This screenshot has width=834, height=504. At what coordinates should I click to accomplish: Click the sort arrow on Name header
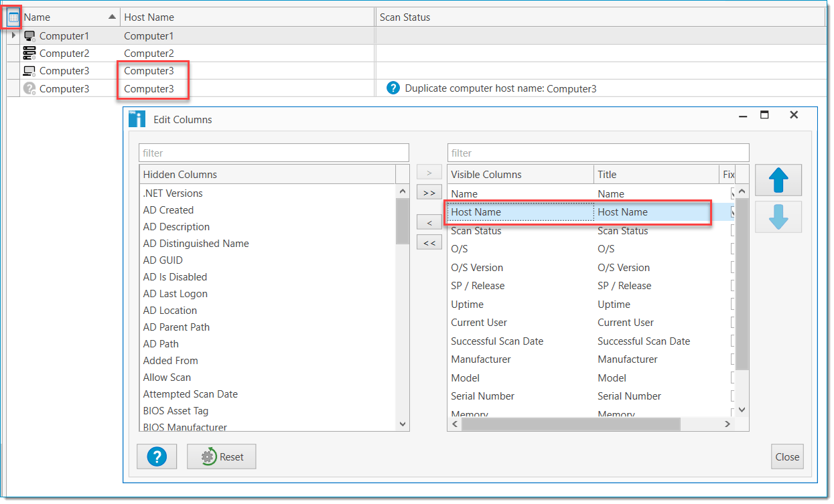(x=111, y=17)
